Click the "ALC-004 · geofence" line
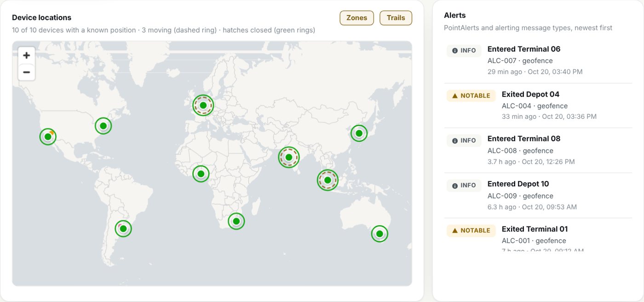 535,106
